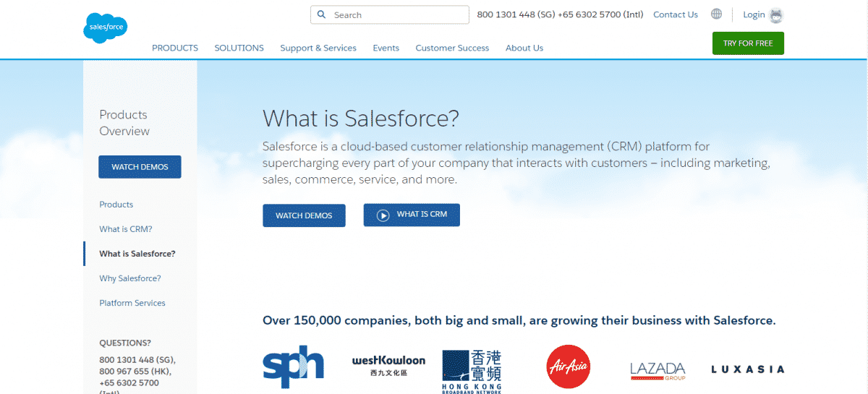
Task: Click the play icon on What Is CRM
Action: point(383,215)
